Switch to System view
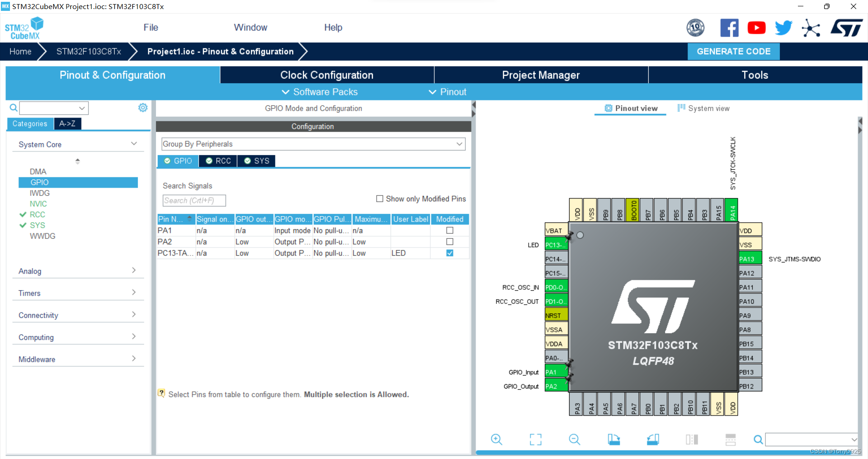868x459 pixels. click(703, 108)
